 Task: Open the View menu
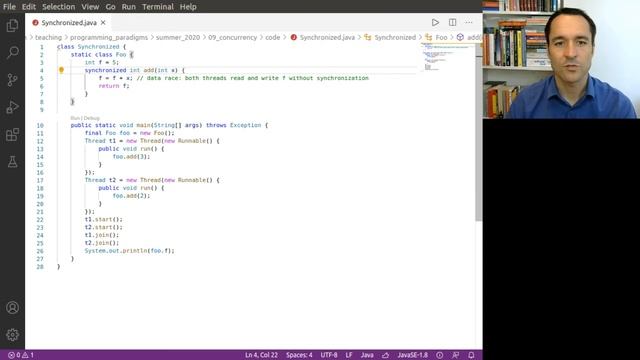pos(90,7)
